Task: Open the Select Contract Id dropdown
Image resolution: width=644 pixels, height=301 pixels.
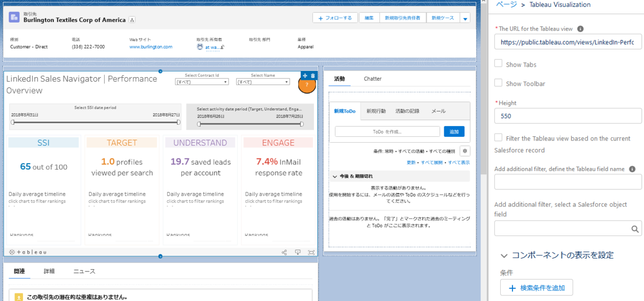Action: pos(202,82)
